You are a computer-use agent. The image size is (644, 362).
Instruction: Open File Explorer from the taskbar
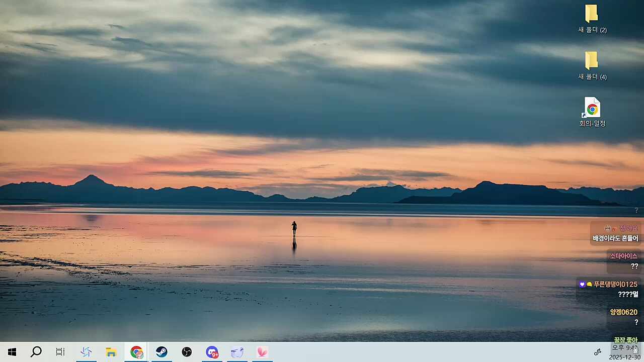coord(111,352)
